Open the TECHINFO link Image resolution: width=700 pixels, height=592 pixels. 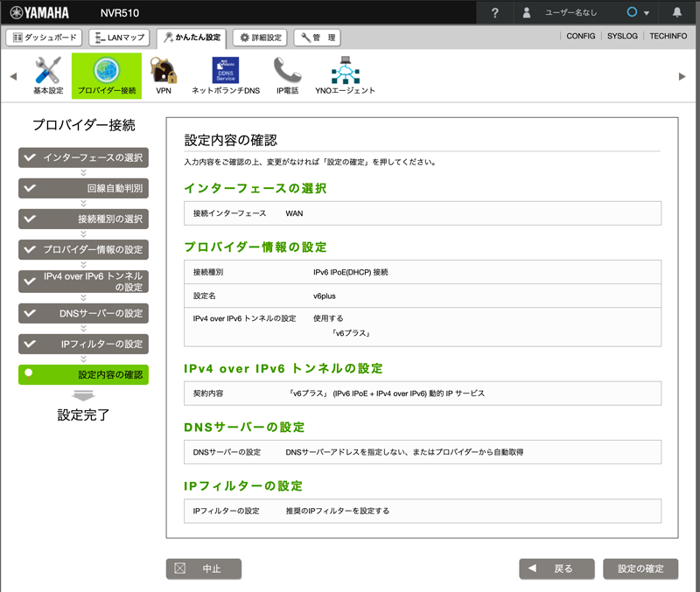pos(668,36)
